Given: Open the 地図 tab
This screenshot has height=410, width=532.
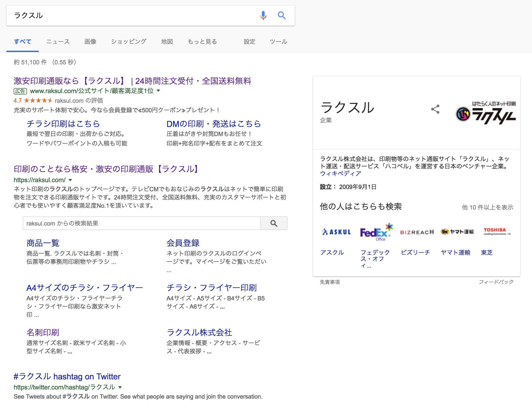Looking at the screenshot, I should pos(167,42).
